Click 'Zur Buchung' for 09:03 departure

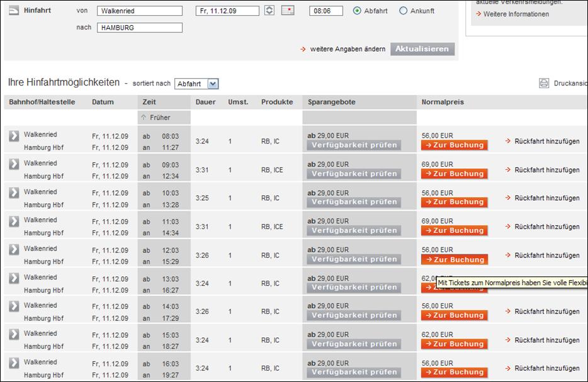tap(454, 174)
